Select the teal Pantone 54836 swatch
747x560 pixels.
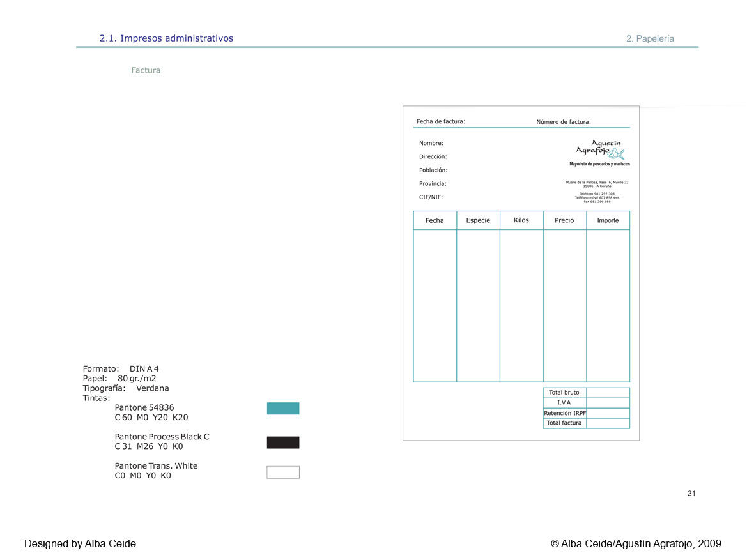pyautogui.click(x=283, y=409)
